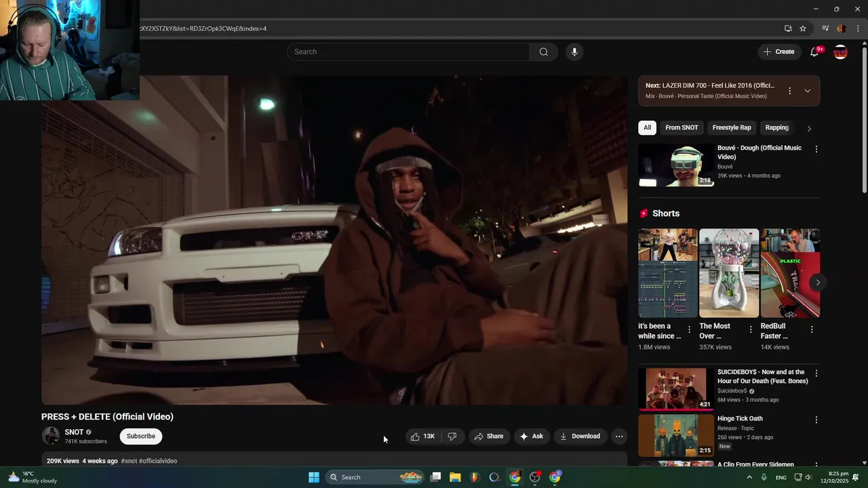The width and height of the screenshot is (868, 488).
Task: Open the "it's been a while" short thumbnail
Action: pos(668,273)
